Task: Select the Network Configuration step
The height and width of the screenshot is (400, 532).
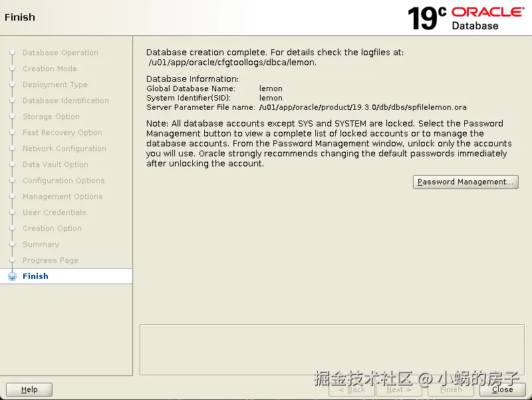Action: coord(65,148)
